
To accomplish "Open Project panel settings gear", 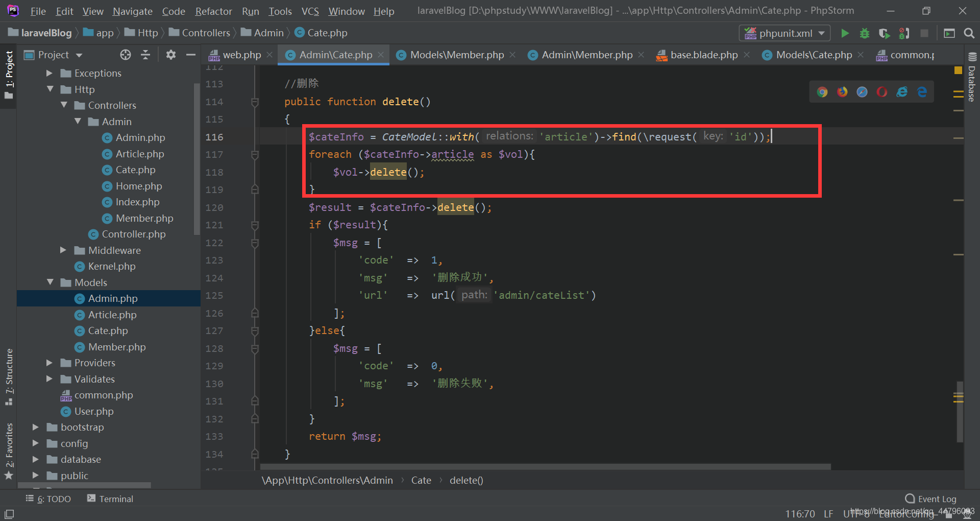I will pos(171,55).
